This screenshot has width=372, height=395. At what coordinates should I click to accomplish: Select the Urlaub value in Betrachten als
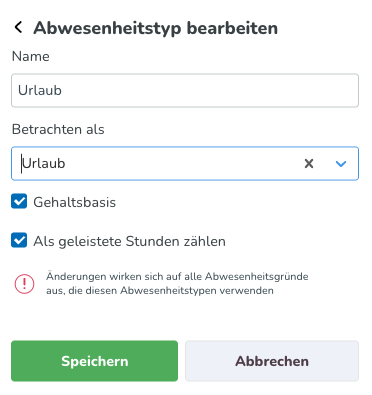click(44, 163)
